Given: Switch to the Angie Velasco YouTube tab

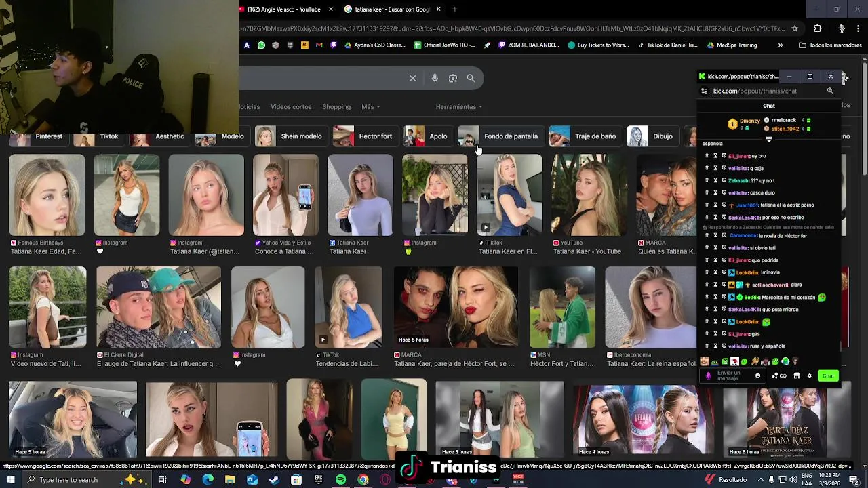Looking at the screenshot, I should pos(285,9).
